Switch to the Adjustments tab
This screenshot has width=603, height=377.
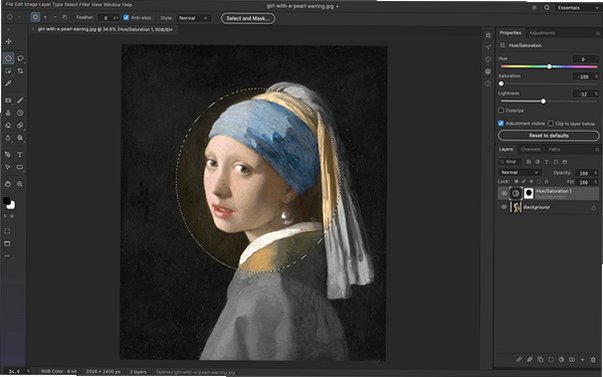(x=542, y=33)
